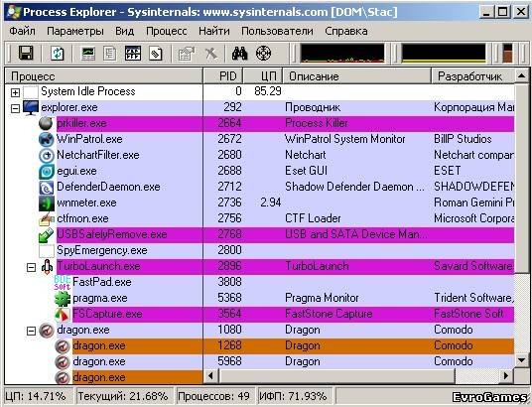Click PID cell 5968
This screenshot has height=407, width=532.
(229, 361)
